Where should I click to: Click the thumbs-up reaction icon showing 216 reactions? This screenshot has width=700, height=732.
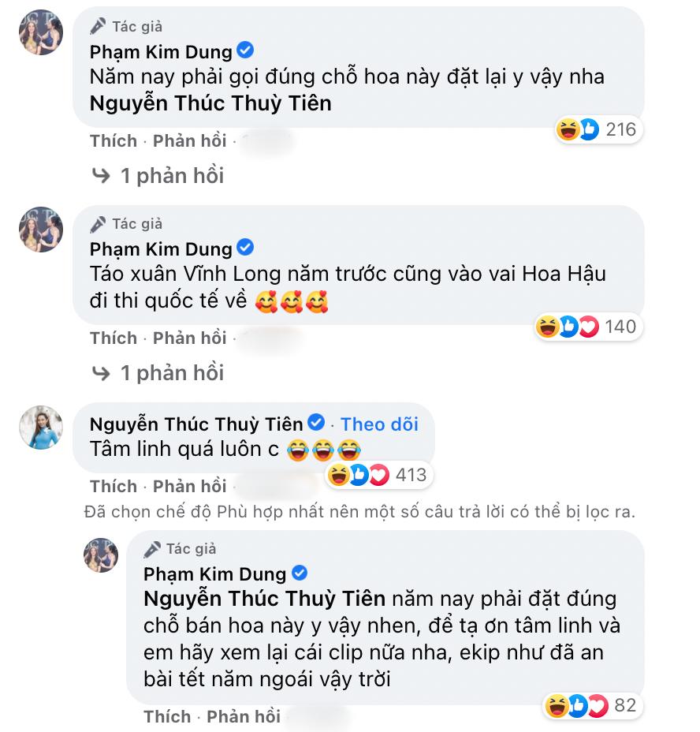(x=588, y=131)
